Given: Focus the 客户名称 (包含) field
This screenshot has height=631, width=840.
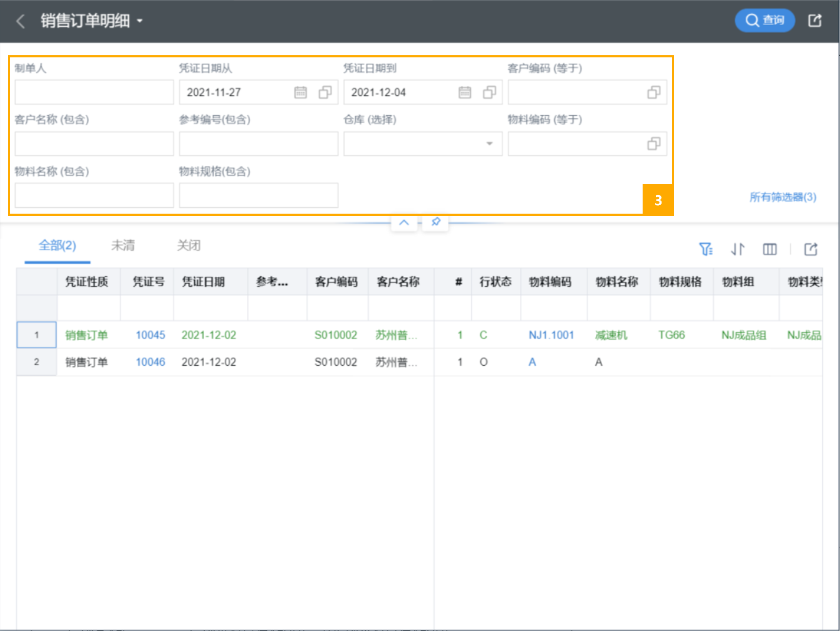Looking at the screenshot, I should (x=94, y=144).
